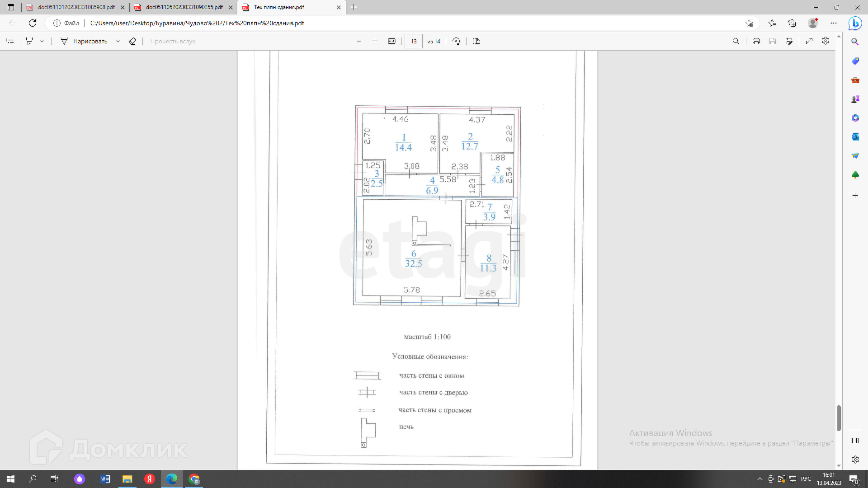Select the Eraser tool
Screen dimensions: 868x488
coord(132,41)
